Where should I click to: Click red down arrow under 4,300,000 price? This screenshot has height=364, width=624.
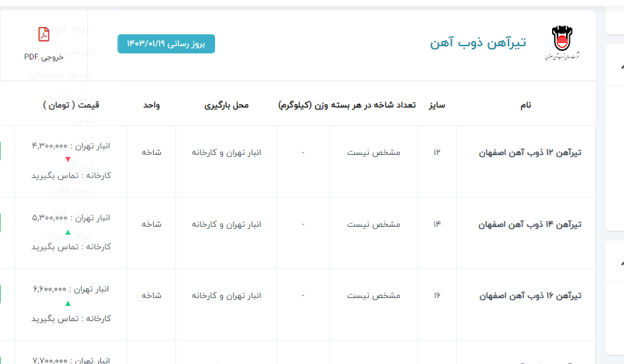click(67, 160)
